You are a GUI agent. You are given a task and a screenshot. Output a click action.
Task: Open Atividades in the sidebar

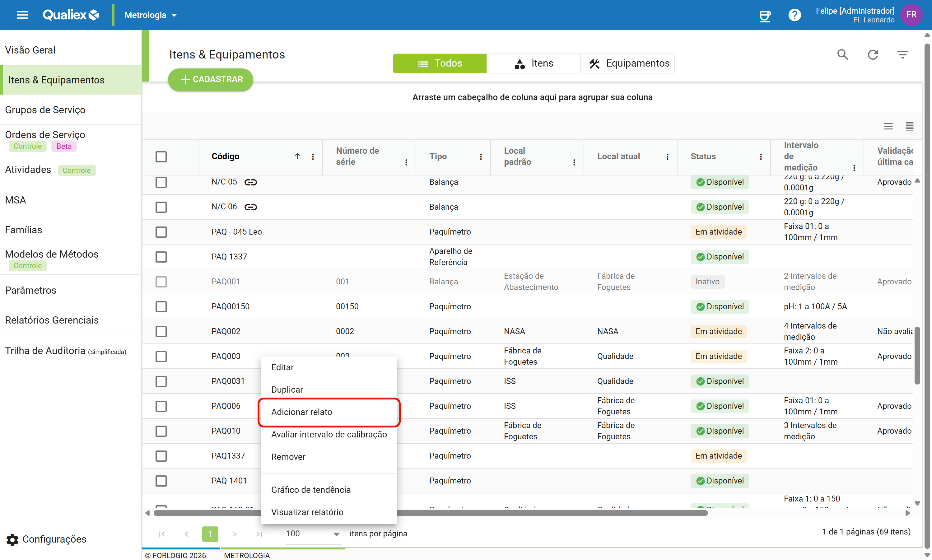click(71, 170)
